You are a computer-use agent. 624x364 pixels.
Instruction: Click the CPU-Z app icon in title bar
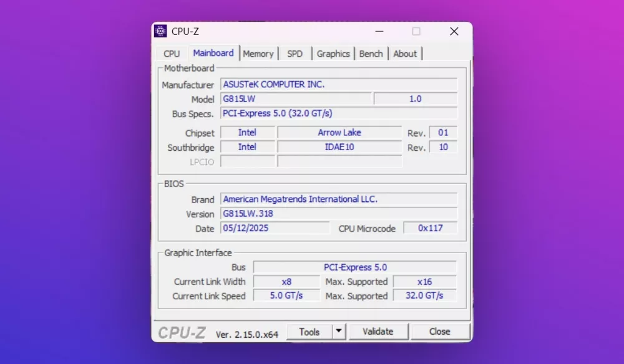[160, 31]
